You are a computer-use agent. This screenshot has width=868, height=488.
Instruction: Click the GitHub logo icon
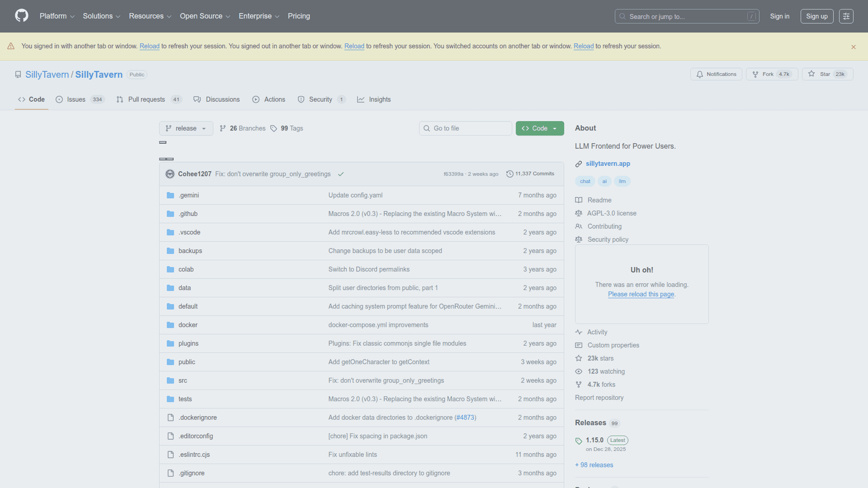point(21,16)
